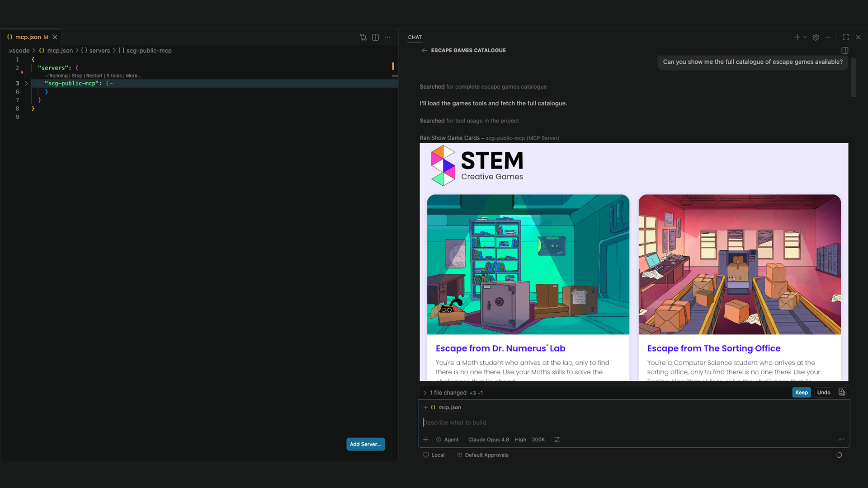Go back from Escape Games Catalogue chat
Viewport: 868px width, 488px height.
(x=424, y=51)
